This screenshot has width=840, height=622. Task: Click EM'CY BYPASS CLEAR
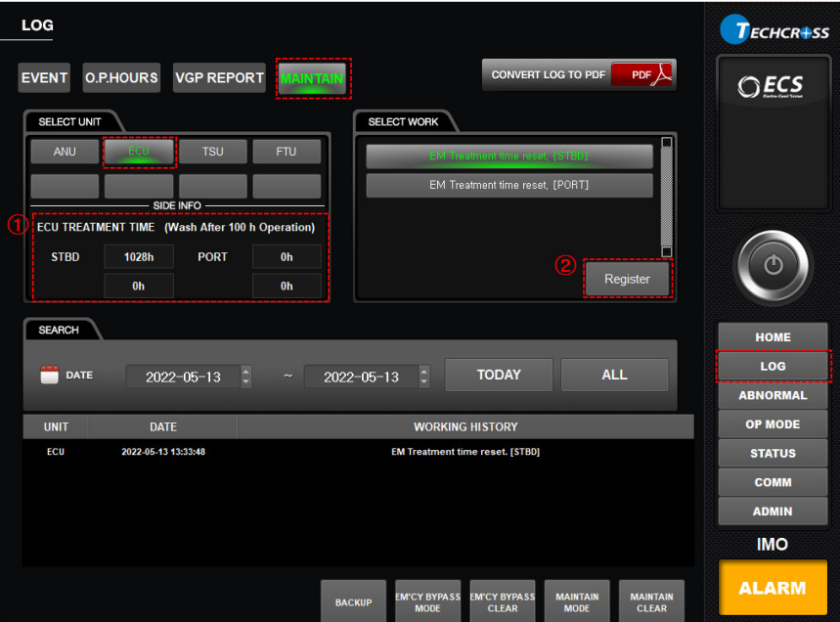tap(503, 602)
